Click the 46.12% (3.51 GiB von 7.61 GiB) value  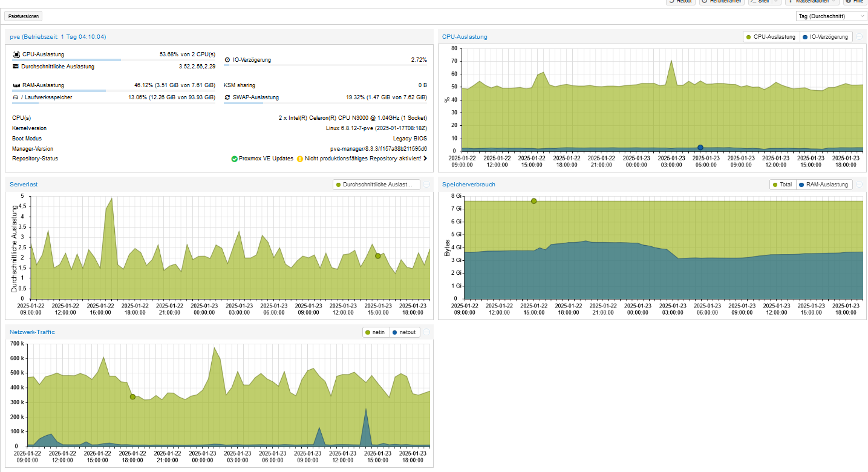pos(175,85)
